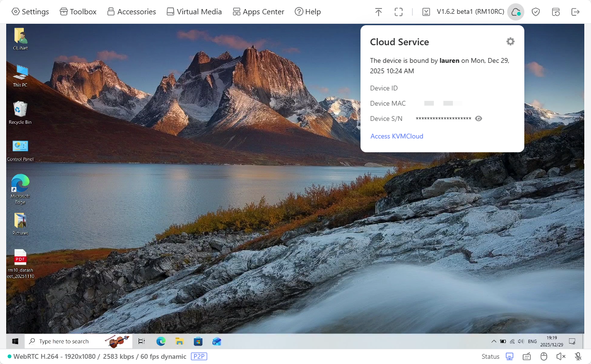Toggle the muted speaker in the status bar
The image size is (591, 364).
pos(561,356)
